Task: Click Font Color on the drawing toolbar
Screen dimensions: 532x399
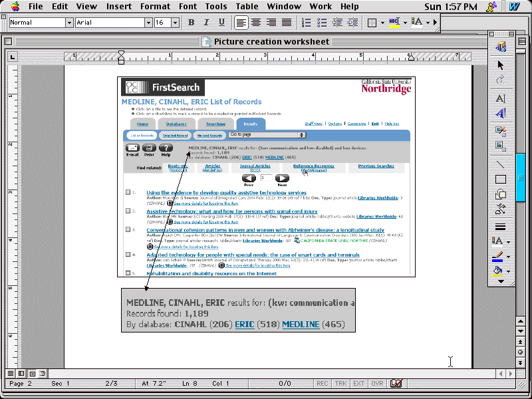Action: (x=497, y=241)
